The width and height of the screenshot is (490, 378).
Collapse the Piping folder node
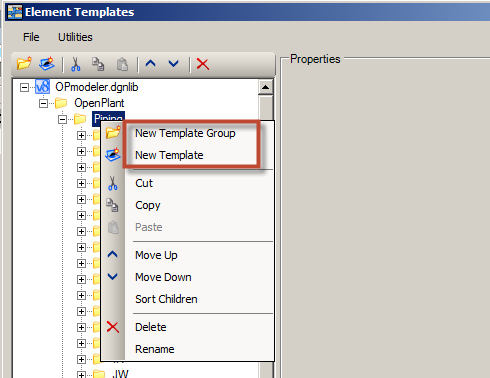pos(62,119)
